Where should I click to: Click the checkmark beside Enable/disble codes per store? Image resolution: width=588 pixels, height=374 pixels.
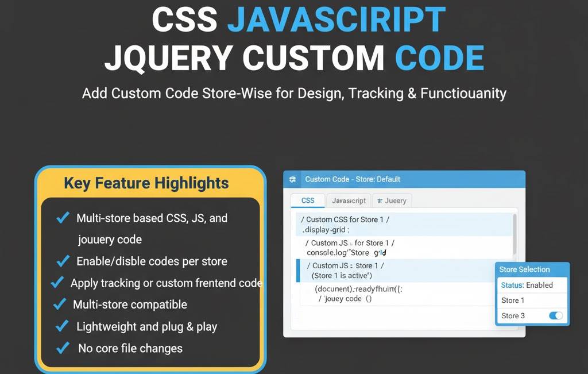coord(63,261)
